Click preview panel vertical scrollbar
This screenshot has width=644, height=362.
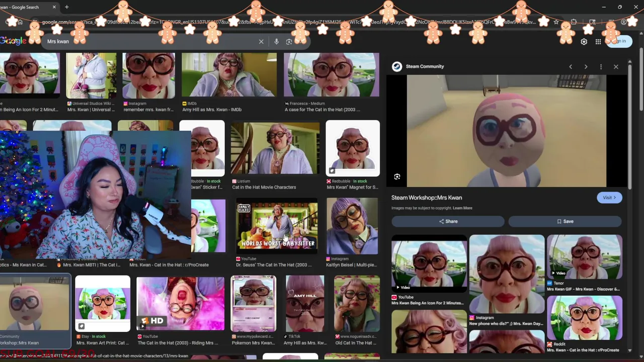click(x=630, y=126)
